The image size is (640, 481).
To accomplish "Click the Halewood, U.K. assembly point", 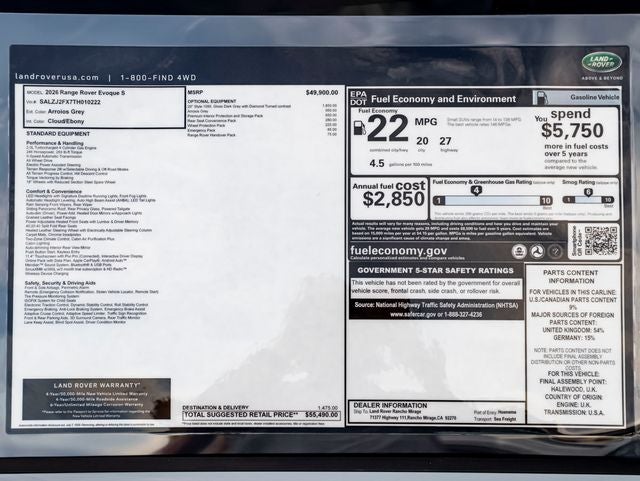I will (x=574, y=389).
